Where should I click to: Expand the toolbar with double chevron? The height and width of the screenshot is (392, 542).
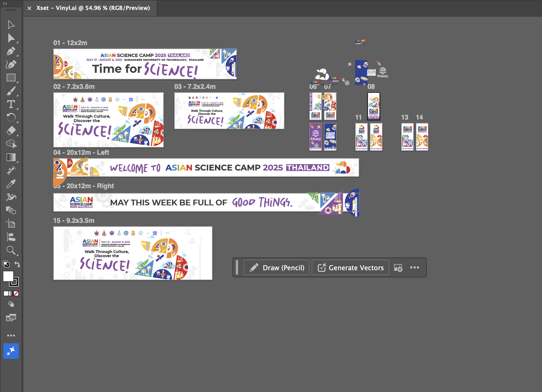pos(5,4)
